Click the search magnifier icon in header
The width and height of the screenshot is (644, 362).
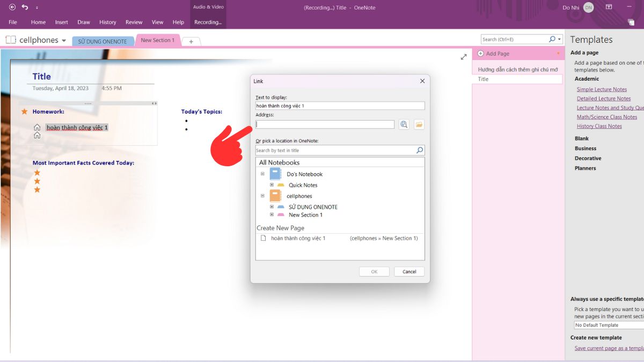click(x=552, y=39)
